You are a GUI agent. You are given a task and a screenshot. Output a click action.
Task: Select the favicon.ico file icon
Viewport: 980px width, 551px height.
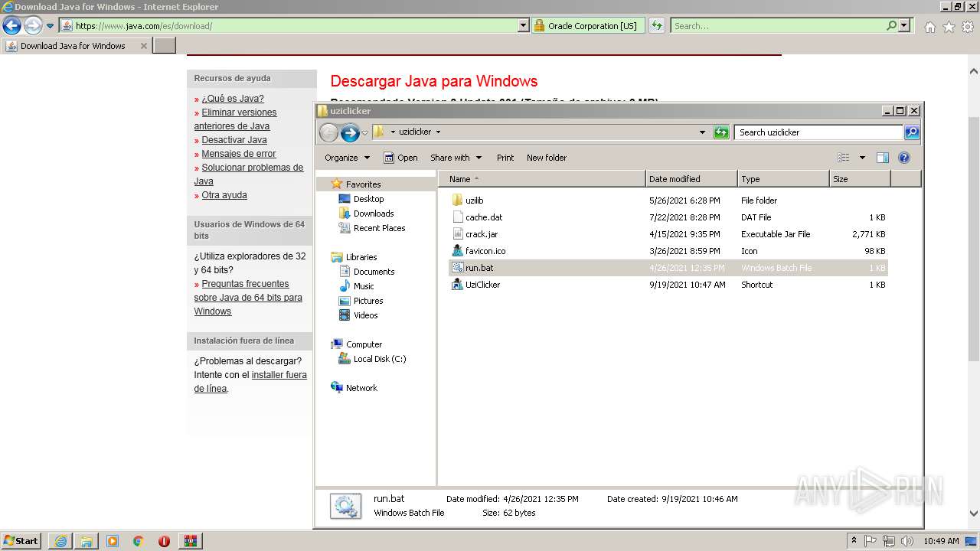(x=458, y=251)
